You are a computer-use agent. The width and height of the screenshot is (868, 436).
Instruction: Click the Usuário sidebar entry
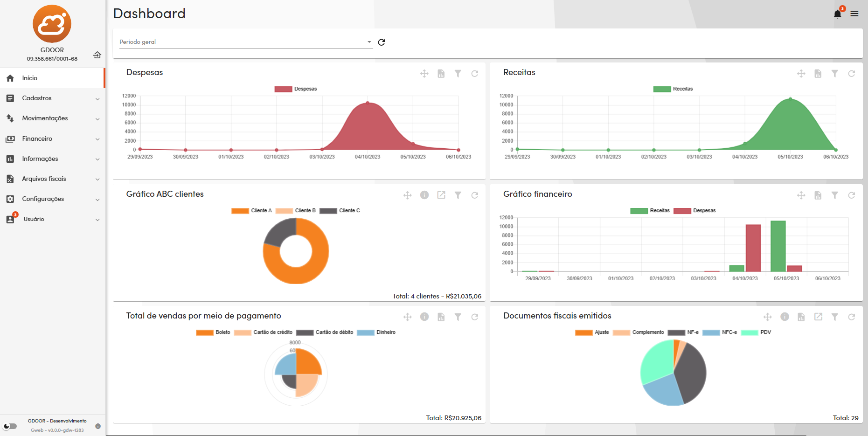tap(52, 219)
